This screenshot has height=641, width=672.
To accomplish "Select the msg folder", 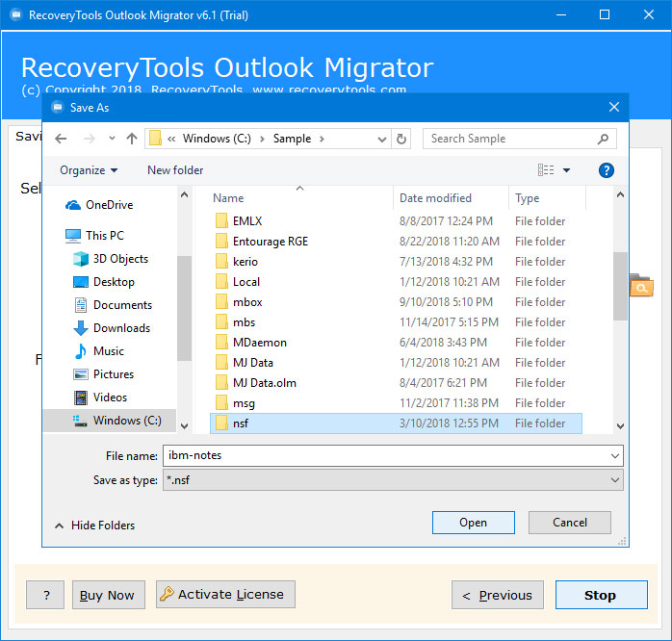I will [396, 403].
